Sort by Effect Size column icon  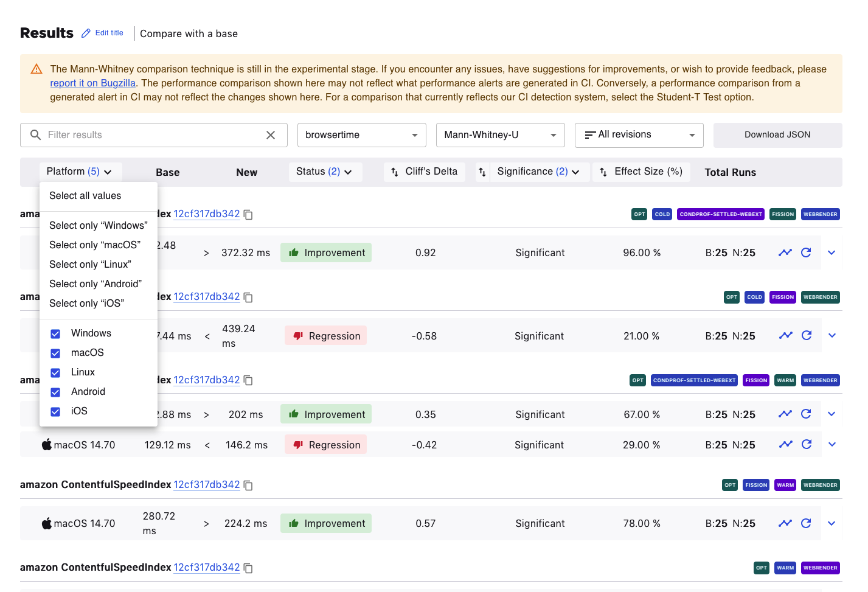tap(603, 172)
